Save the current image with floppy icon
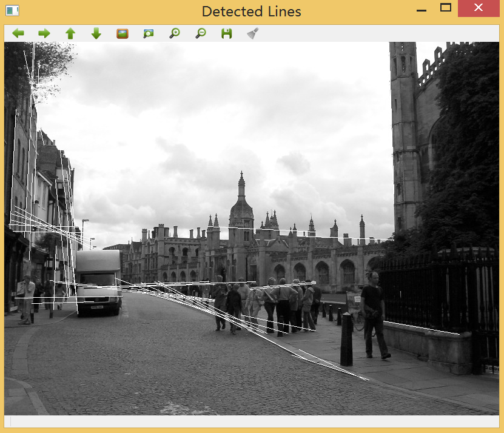The width and height of the screenshot is (504, 433). pyautogui.click(x=227, y=33)
